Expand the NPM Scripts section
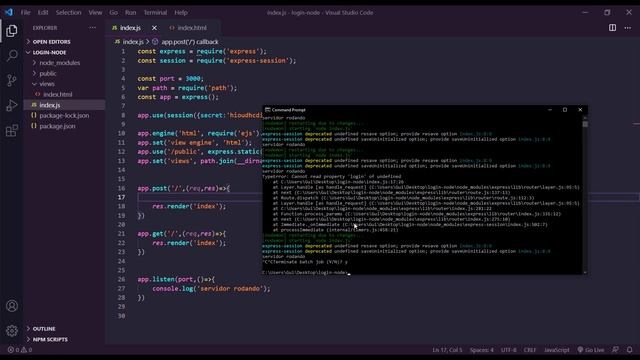Viewport: 640px width, 360px height. 50,339
